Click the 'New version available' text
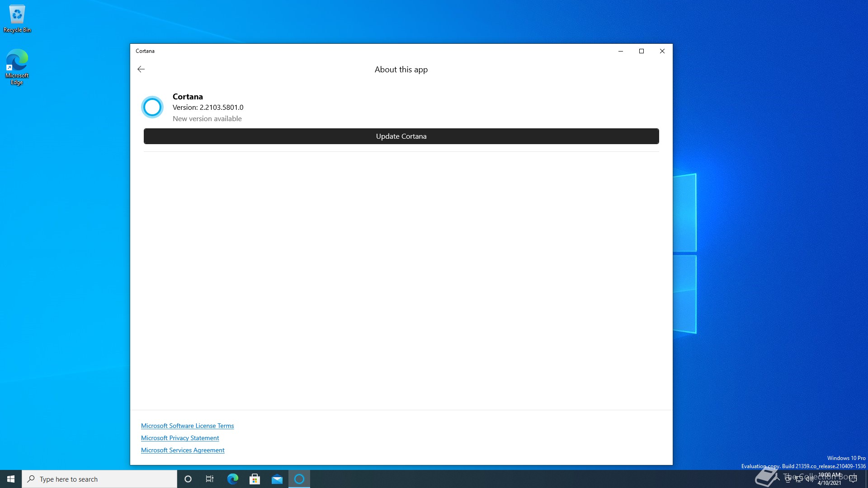The image size is (868, 488). (x=207, y=118)
